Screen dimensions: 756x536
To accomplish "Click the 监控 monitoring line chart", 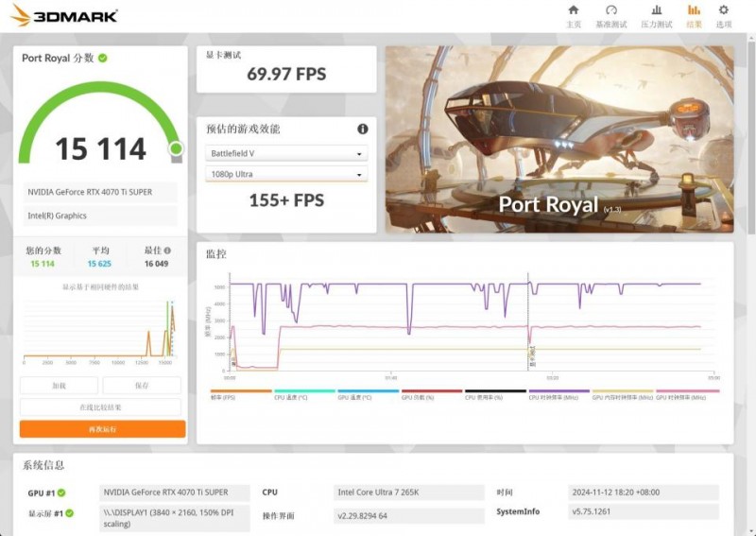I will [463, 325].
